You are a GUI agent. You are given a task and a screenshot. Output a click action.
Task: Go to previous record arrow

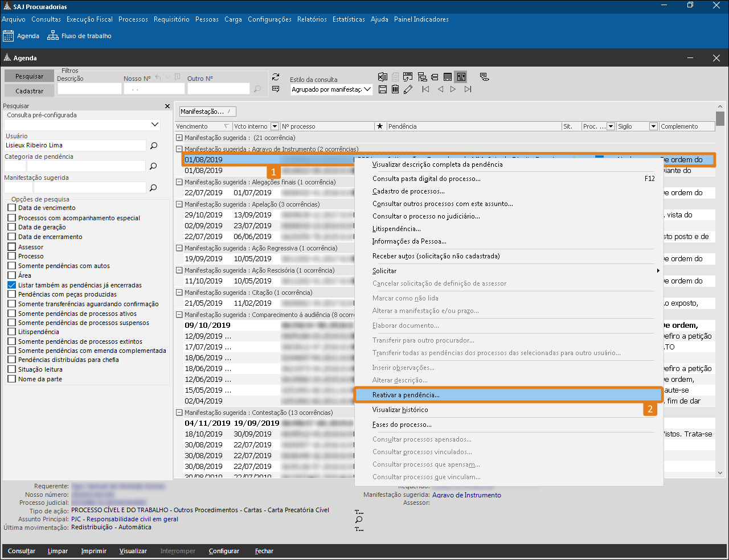[x=440, y=89]
